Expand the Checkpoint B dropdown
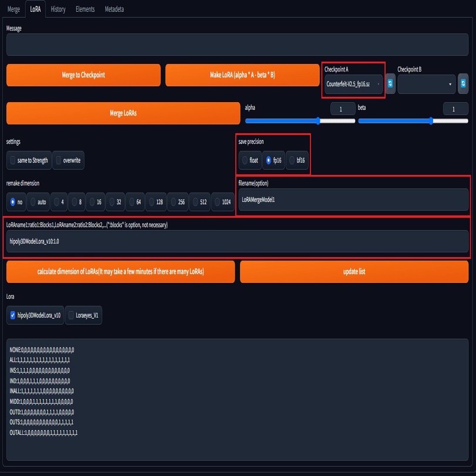476x476 pixels. (x=427, y=84)
